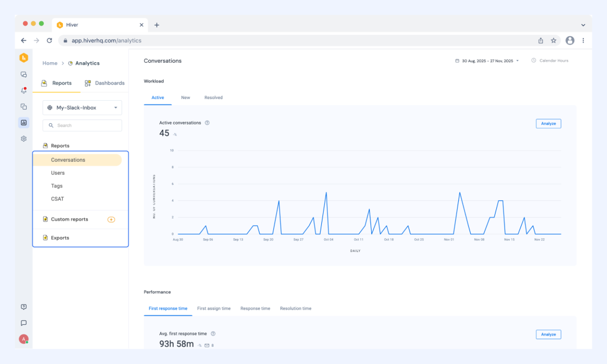Image resolution: width=607 pixels, height=364 pixels.
Task: Bookmark this page with star icon
Action: click(x=554, y=40)
